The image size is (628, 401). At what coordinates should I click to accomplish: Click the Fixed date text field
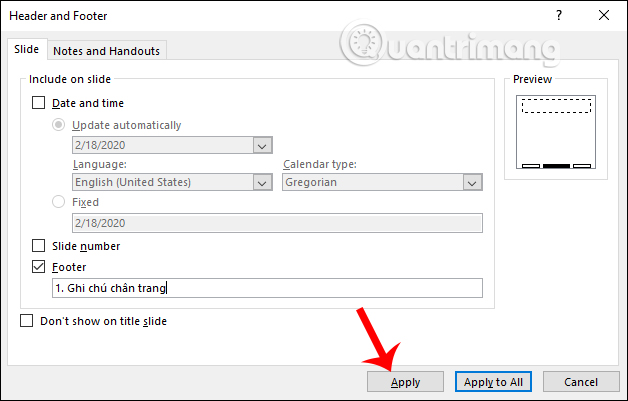[277, 223]
